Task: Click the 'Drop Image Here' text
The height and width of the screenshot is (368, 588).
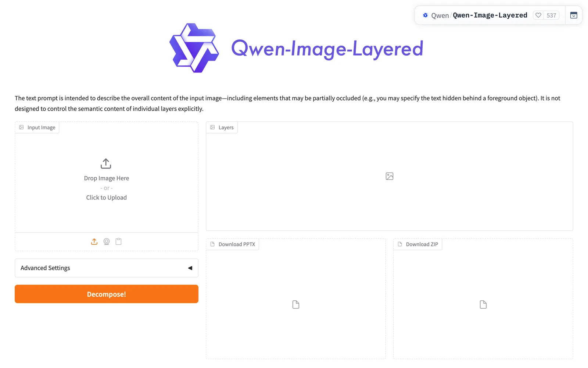Action: [x=107, y=178]
